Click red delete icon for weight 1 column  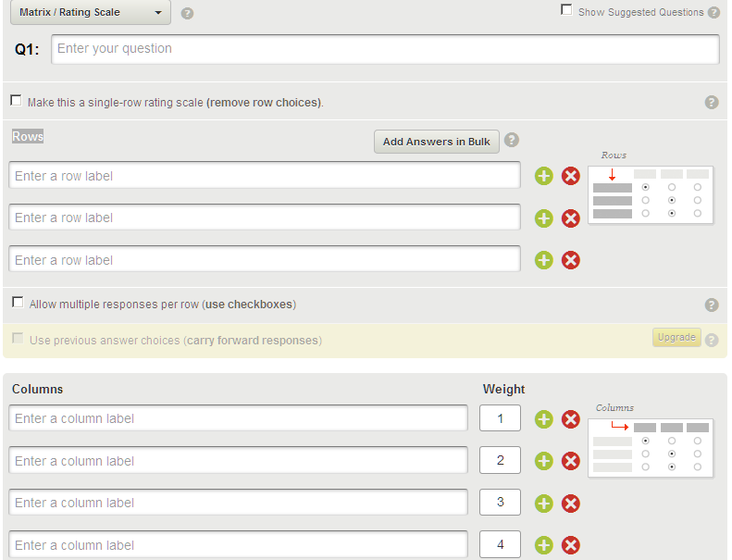coord(571,419)
